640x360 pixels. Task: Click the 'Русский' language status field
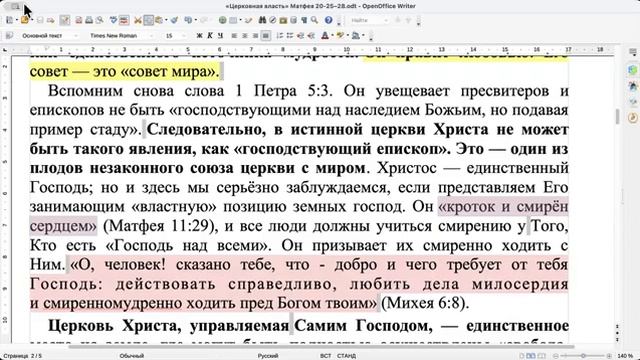(268, 356)
